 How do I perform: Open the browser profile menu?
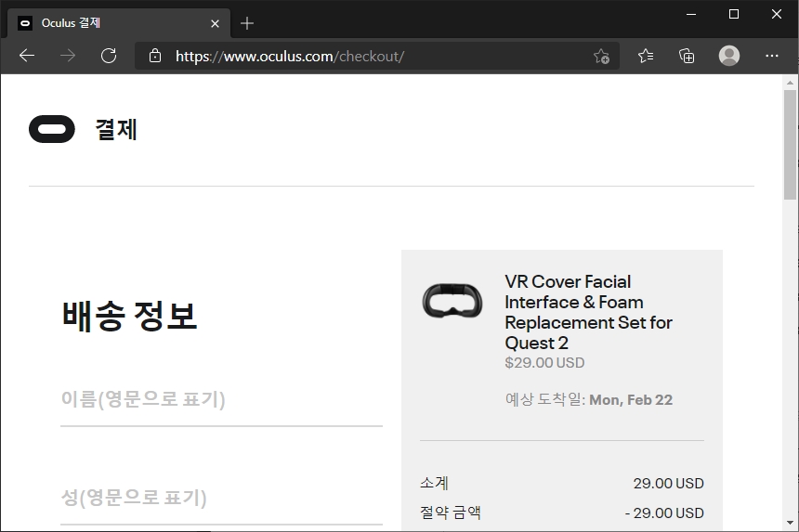(x=729, y=56)
